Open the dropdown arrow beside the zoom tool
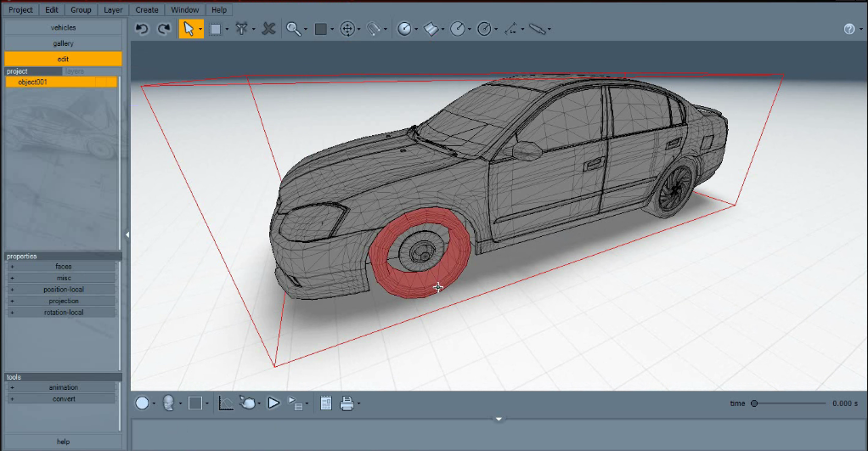Image resolution: width=868 pixels, height=451 pixels. pyautogui.click(x=306, y=30)
